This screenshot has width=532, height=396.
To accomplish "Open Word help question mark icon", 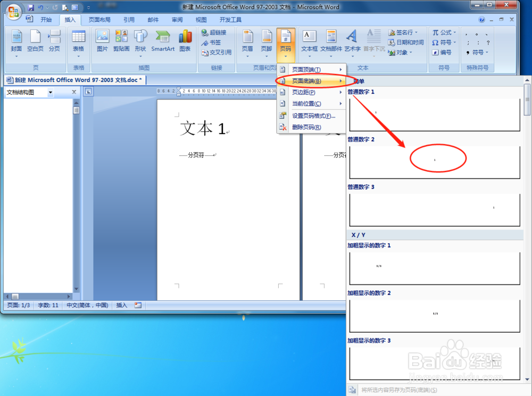I will click(481, 20).
